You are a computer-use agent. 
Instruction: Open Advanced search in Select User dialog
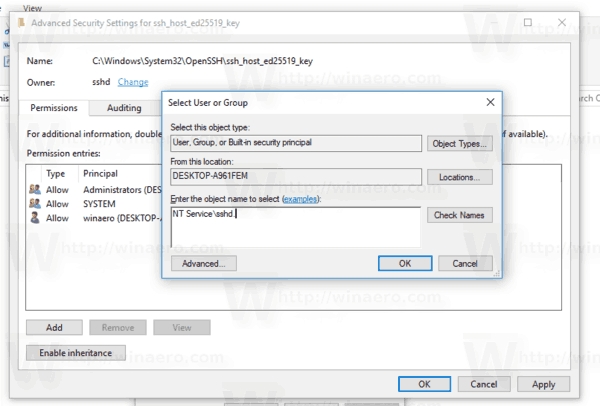[203, 263]
